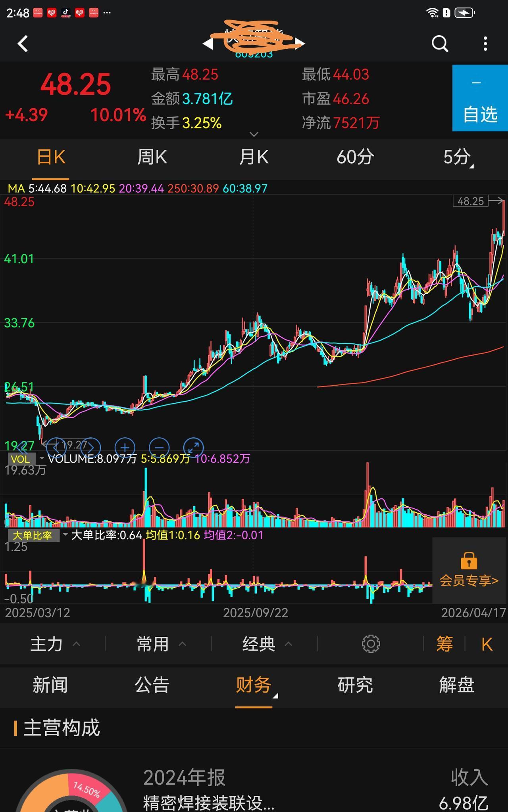Viewport: 508px width, 812px height.
Task: Tap the TikTok notification icon
Action: pyautogui.click(x=65, y=13)
